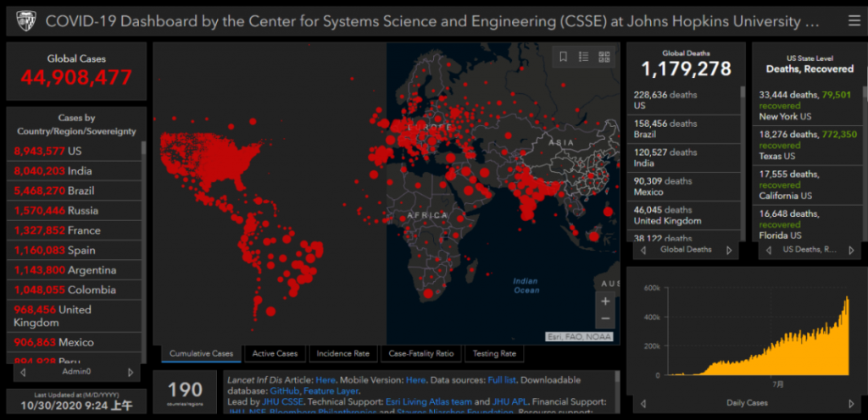Click left arrow beside Global Deaths pager
Screen dimensions: 868x420
pos(643,250)
